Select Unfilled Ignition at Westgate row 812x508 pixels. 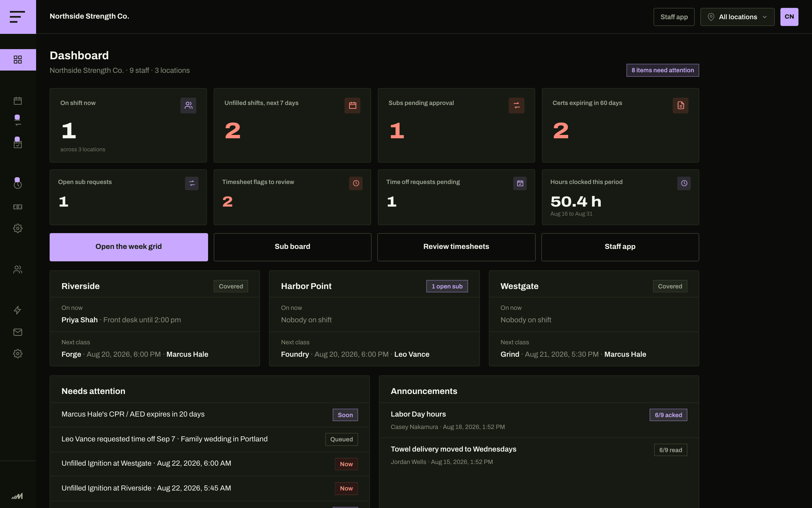pos(210,464)
